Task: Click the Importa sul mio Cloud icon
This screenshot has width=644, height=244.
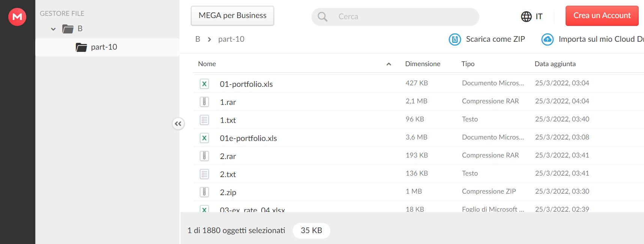Action: [548, 39]
